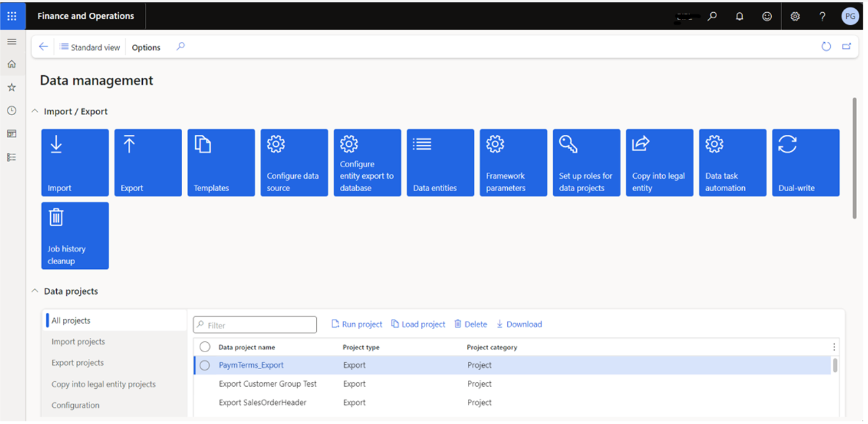
Task: Toggle the select-all circle in grid header
Action: pos(205,347)
